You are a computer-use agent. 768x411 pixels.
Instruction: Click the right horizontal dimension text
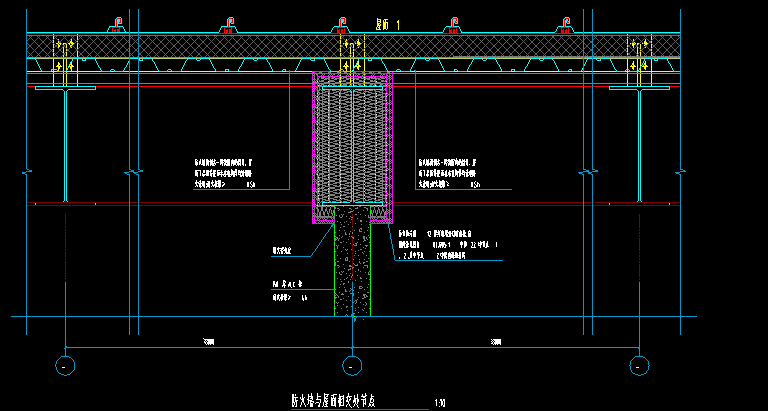tap(495, 342)
